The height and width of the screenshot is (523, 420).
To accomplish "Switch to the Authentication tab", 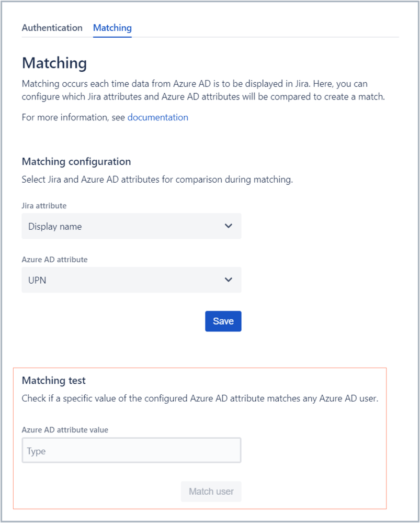I will click(52, 28).
